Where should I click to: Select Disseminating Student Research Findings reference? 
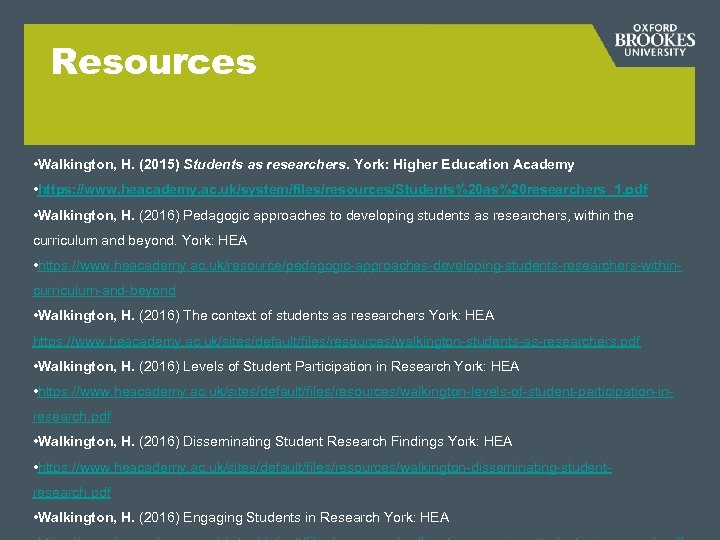point(272,442)
